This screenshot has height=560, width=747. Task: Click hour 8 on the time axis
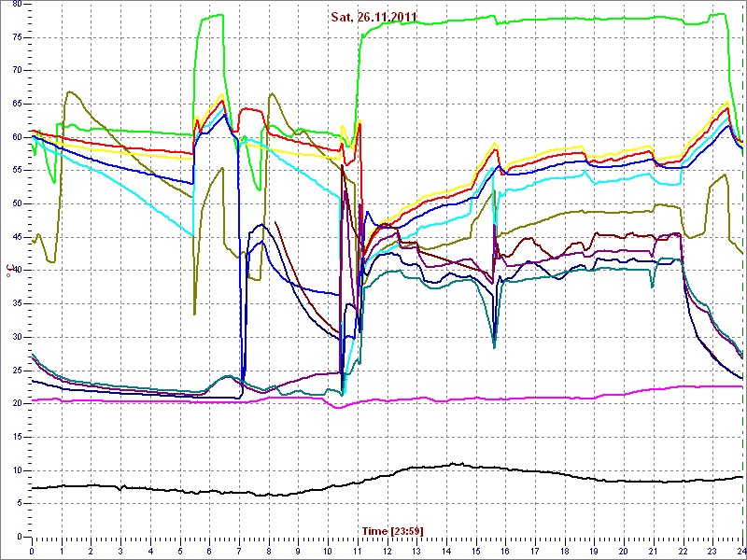pyautogui.click(x=269, y=551)
